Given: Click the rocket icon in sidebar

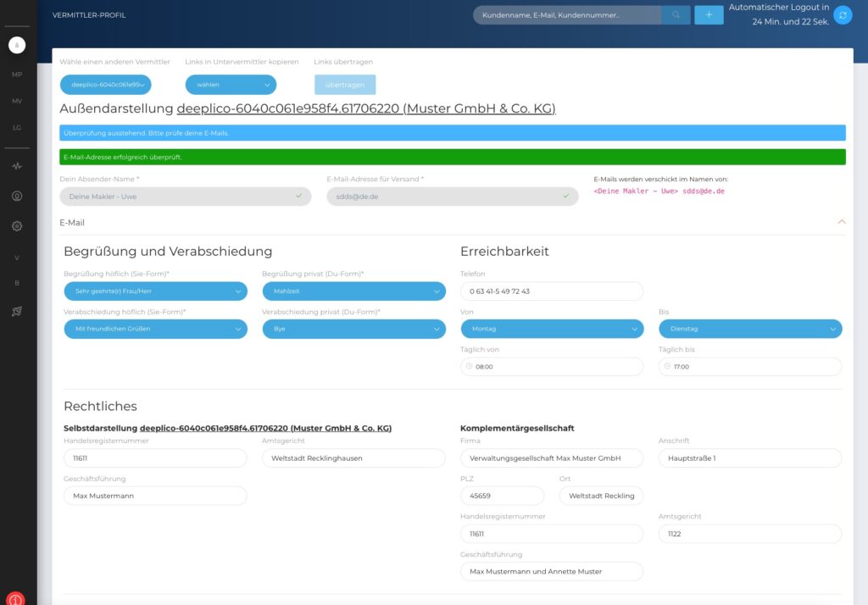Looking at the screenshot, I should click(17, 312).
